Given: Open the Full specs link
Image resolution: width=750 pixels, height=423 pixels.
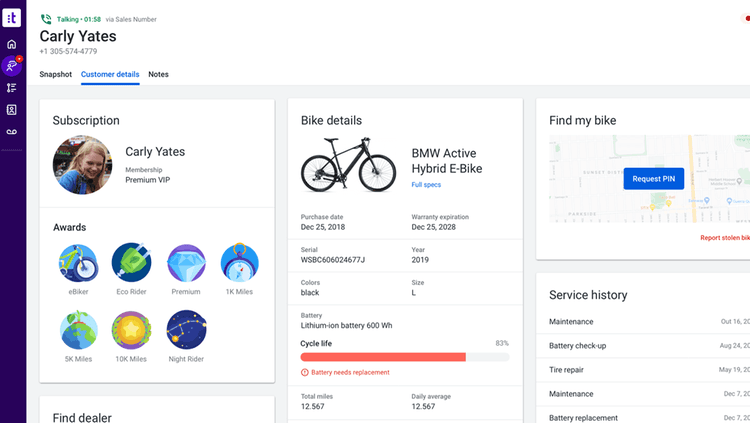Looking at the screenshot, I should pyautogui.click(x=426, y=185).
